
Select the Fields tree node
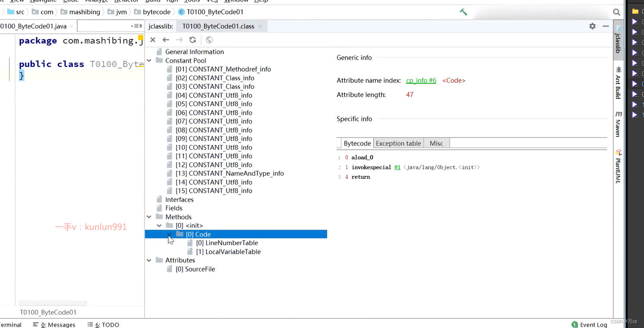174,208
